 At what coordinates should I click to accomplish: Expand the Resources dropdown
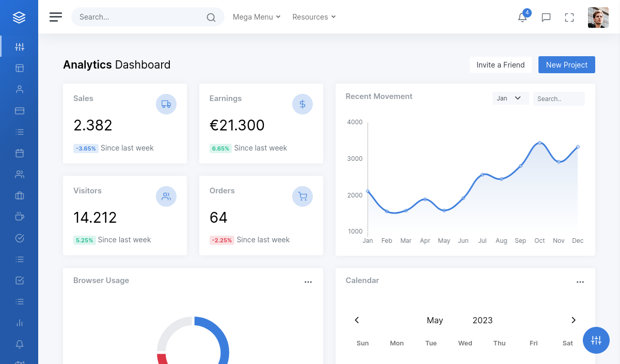click(314, 17)
